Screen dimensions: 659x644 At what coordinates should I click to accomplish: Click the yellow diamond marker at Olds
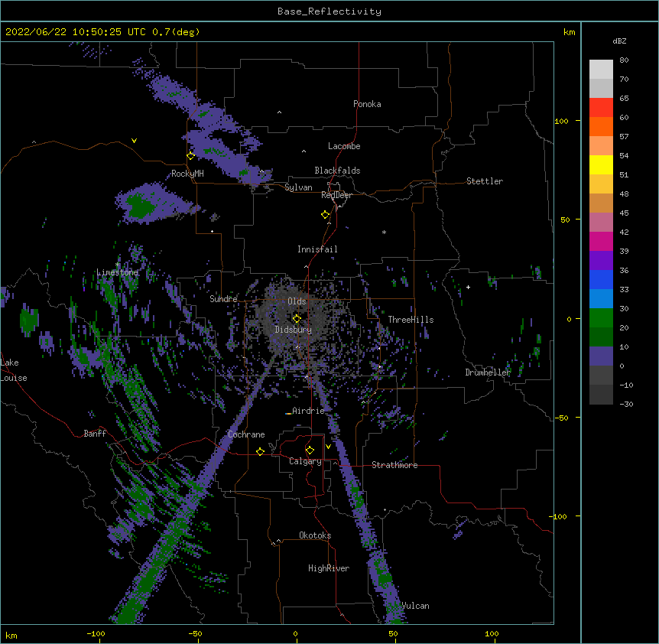click(297, 319)
